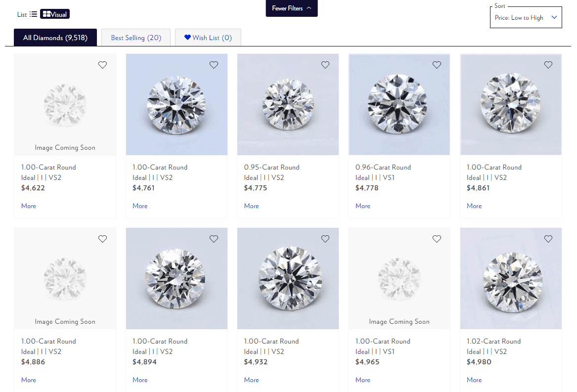
Task: Toggle favorite on the second Image Coming Soon diamond
Action: pyautogui.click(x=102, y=239)
